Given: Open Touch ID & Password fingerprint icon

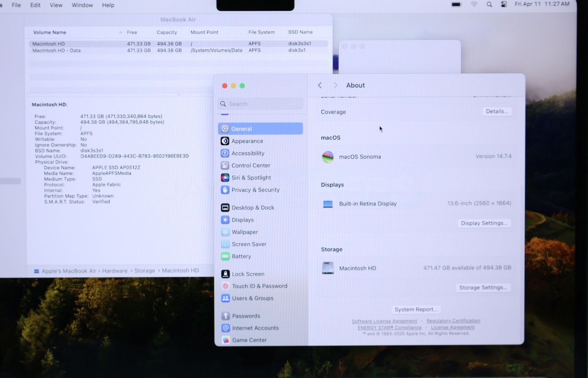Looking at the screenshot, I should tap(226, 286).
